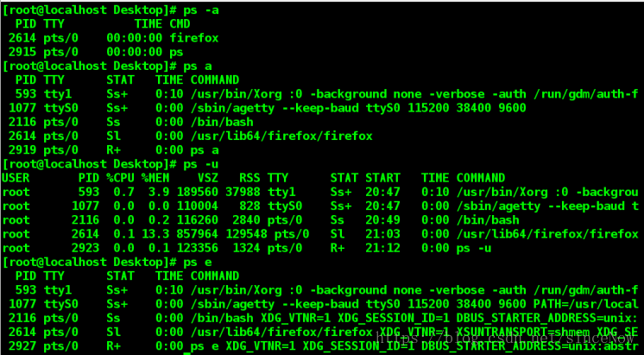The image size is (644, 355).
Task: Click PID 2915 in the ps -a output
Action: pyautogui.click(x=22, y=52)
